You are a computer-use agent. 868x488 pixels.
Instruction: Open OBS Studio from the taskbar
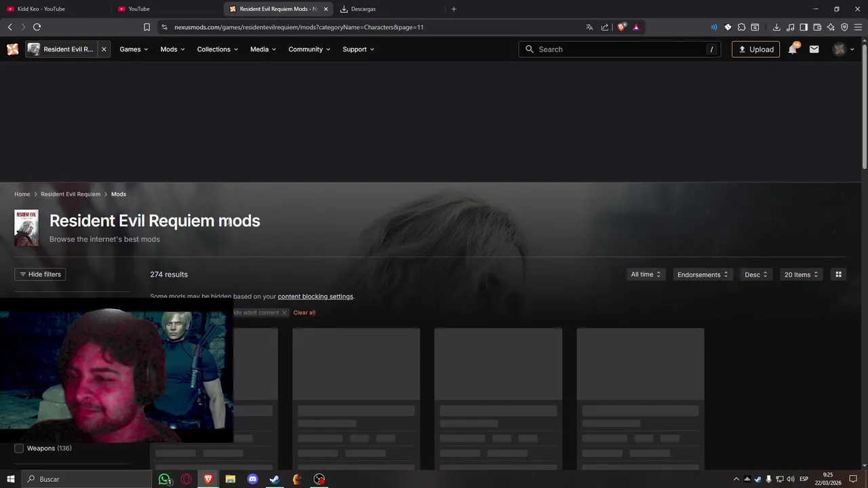coord(319,479)
